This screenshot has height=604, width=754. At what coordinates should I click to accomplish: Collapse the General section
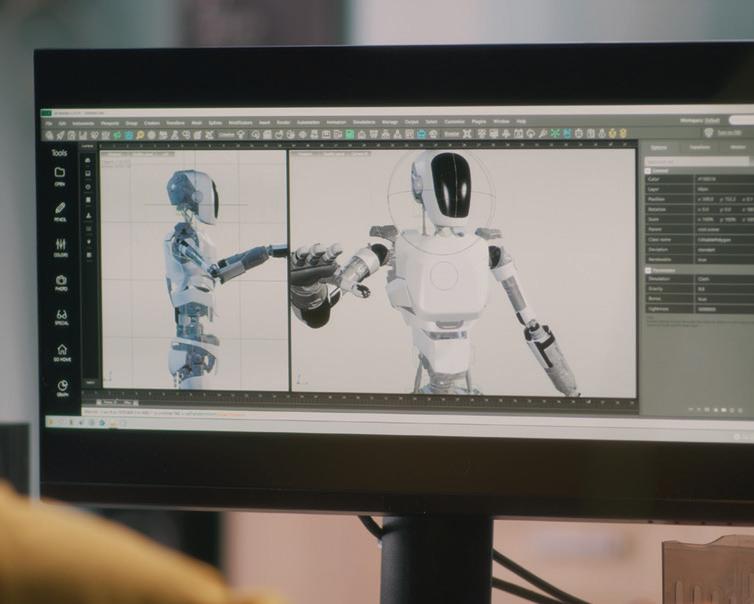(648, 171)
